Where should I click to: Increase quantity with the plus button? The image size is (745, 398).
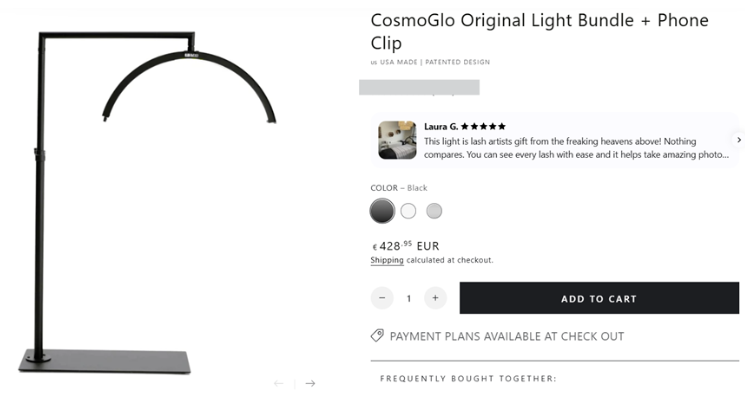coord(435,298)
